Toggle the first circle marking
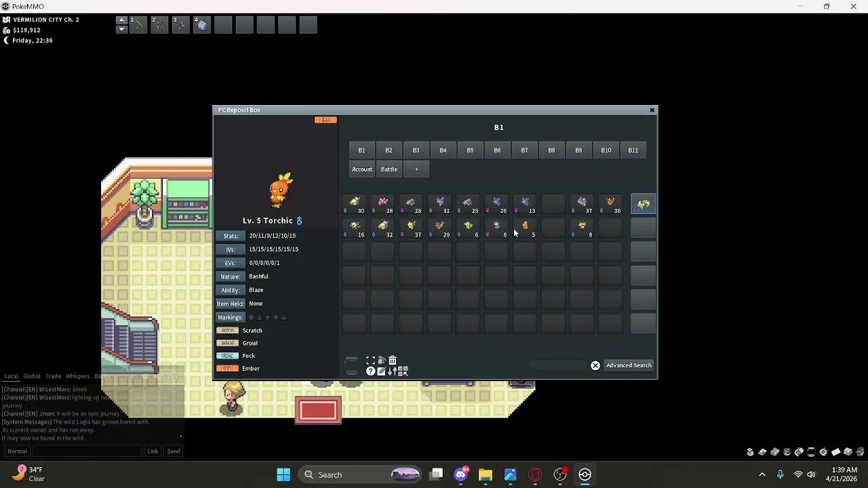The width and height of the screenshot is (868, 488). tap(252, 317)
